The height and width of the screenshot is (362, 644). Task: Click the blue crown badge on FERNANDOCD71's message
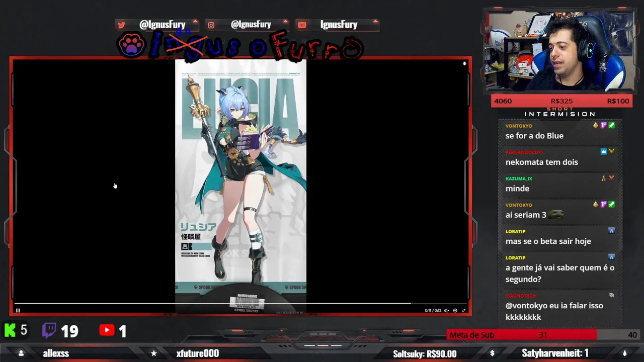(x=603, y=151)
